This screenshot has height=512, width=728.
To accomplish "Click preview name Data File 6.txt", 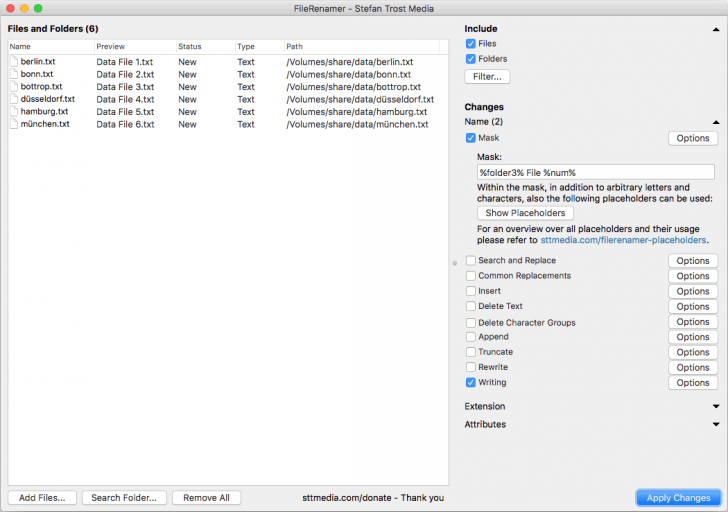I will 125,124.
